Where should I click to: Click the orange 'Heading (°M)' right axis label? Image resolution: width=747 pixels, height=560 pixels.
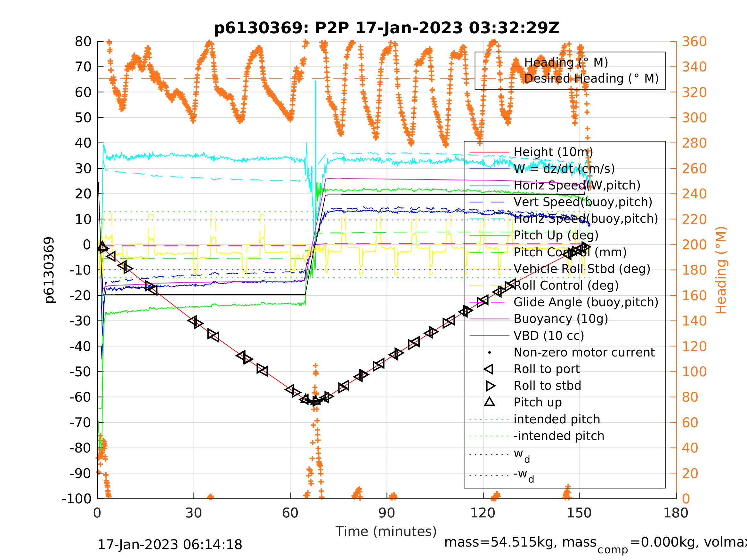(x=721, y=270)
